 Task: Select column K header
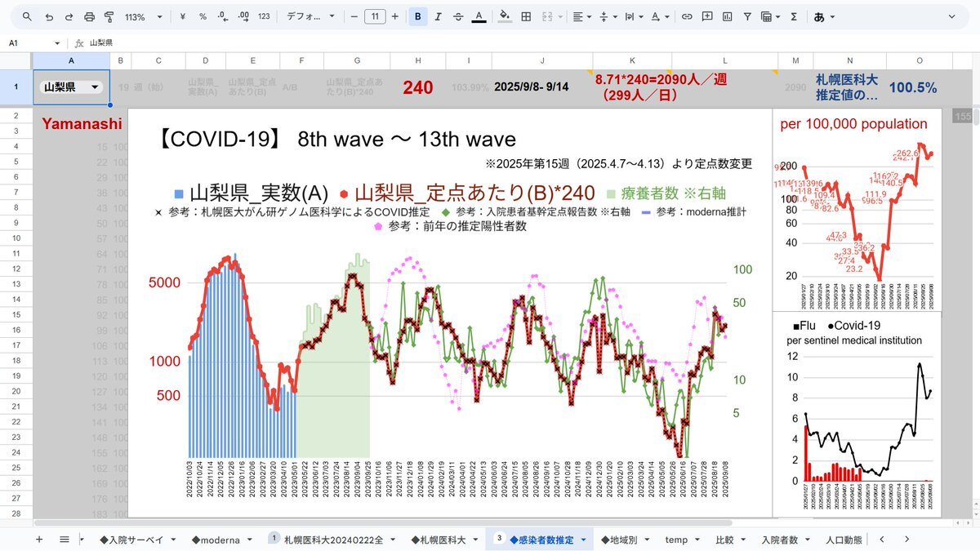point(631,60)
